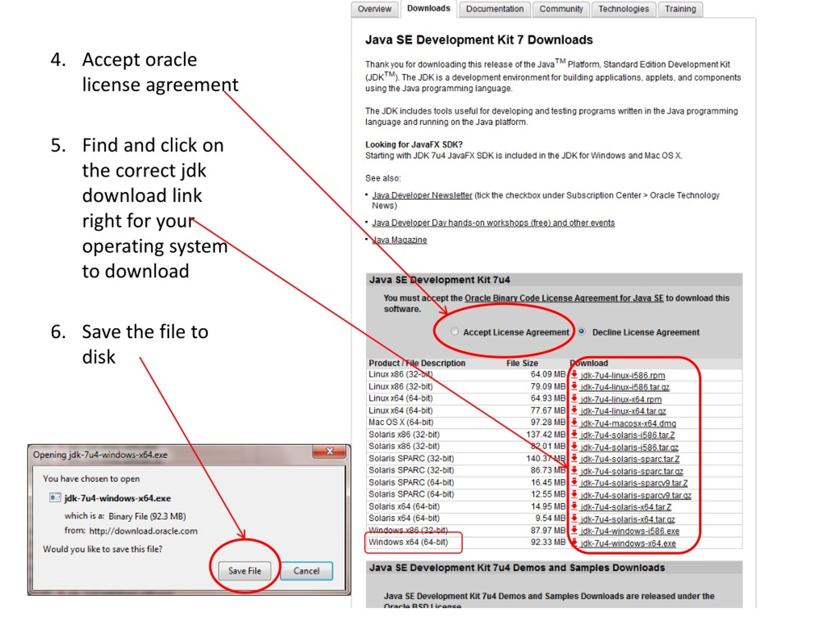This screenshot has width=840, height=630.
Task: Open the Technologies tab
Action: tap(623, 9)
